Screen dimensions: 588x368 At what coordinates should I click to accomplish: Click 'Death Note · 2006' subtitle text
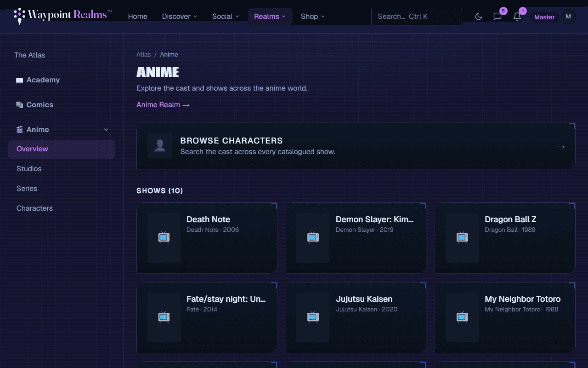213,230
